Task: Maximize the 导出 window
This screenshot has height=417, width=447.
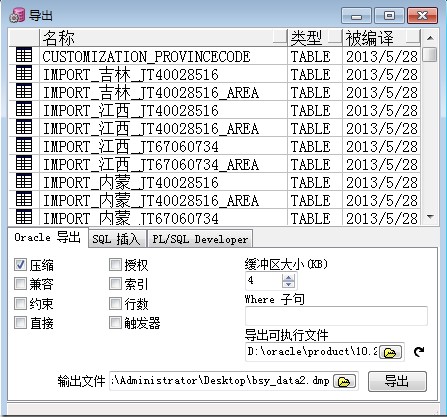Action: pyautogui.click(x=389, y=16)
